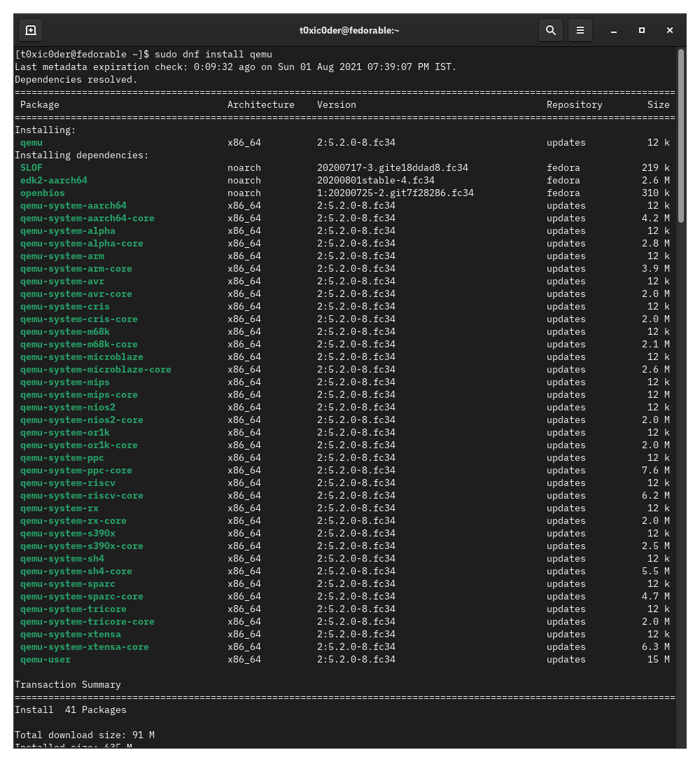Click the SLOF package name
Image resolution: width=700 pixels, height=762 pixels.
(31, 167)
